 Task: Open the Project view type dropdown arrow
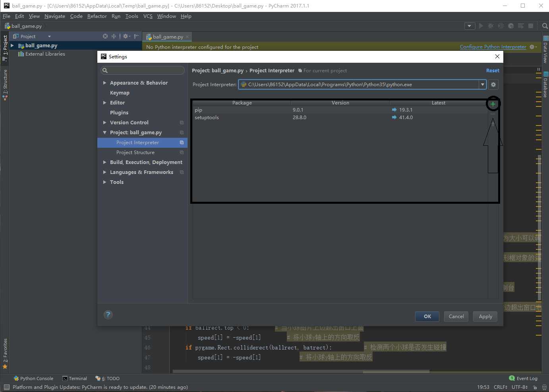[x=49, y=37]
